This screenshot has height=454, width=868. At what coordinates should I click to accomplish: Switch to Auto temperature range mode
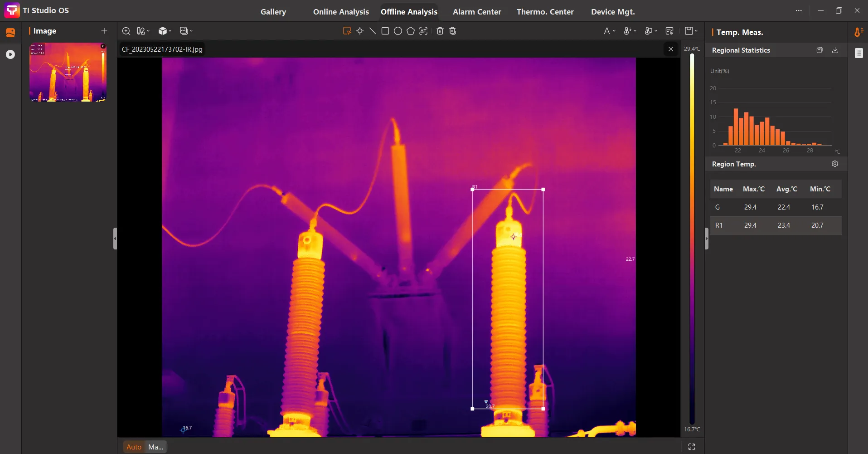134,447
